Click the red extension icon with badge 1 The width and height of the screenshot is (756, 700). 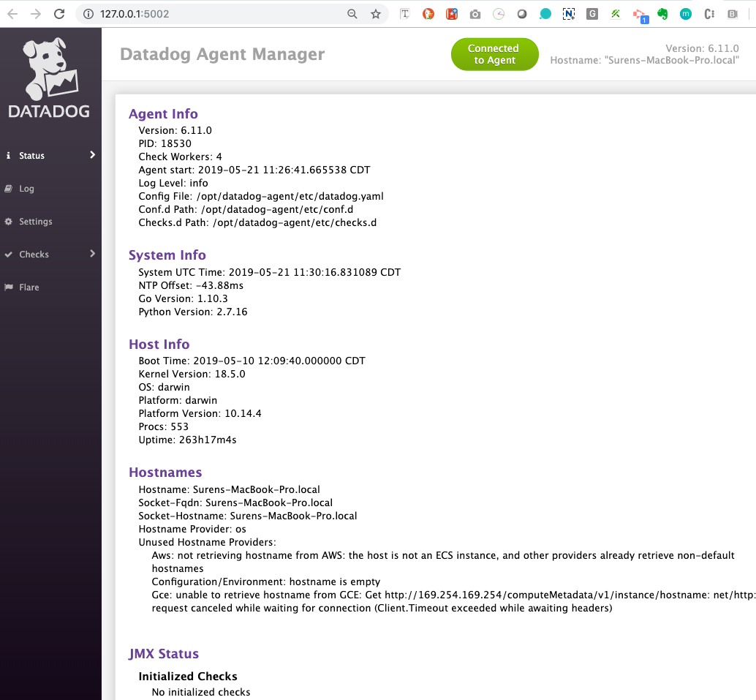pyautogui.click(x=640, y=15)
